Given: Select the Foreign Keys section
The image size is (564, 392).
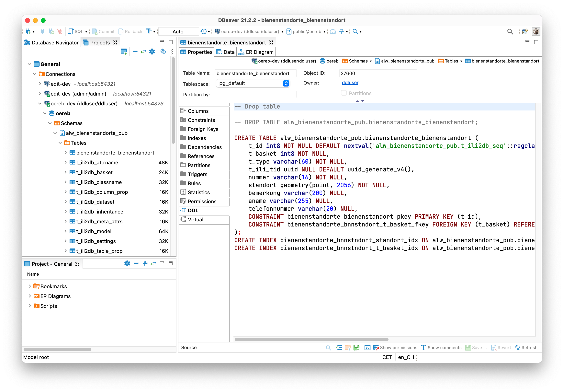Looking at the screenshot, I should coord(204,129).
